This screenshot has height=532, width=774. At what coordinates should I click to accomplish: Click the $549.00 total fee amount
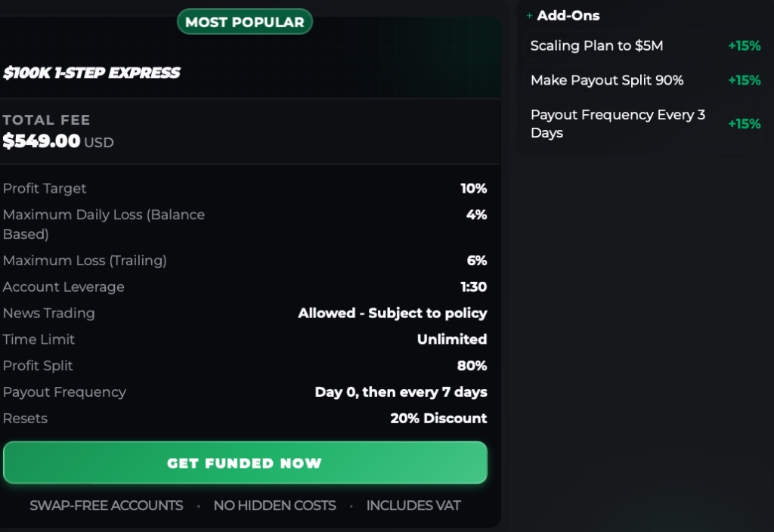[x=42, y=141]
